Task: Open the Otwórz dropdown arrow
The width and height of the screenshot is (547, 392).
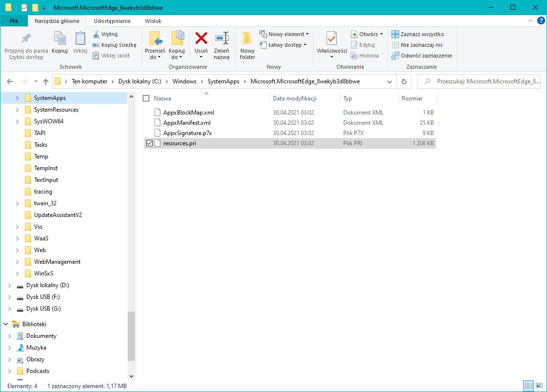Action: click(x=381, y=34)
